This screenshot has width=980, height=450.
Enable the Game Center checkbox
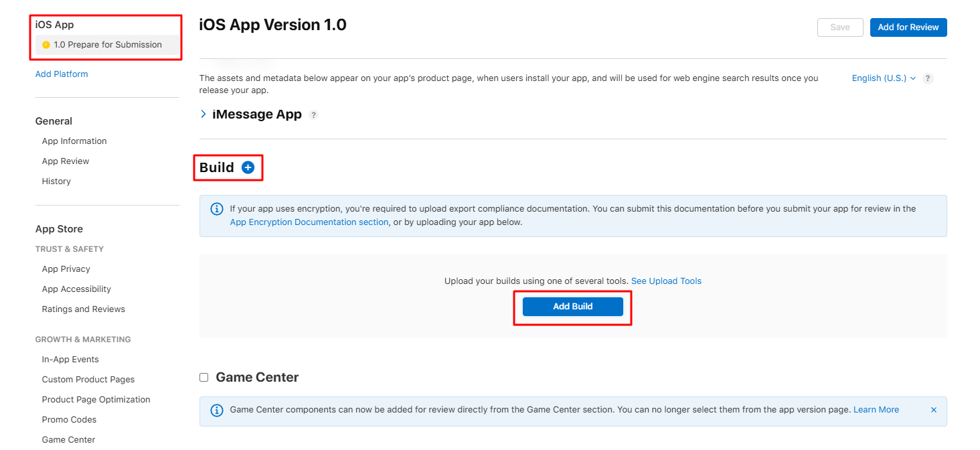coord(204,378)
